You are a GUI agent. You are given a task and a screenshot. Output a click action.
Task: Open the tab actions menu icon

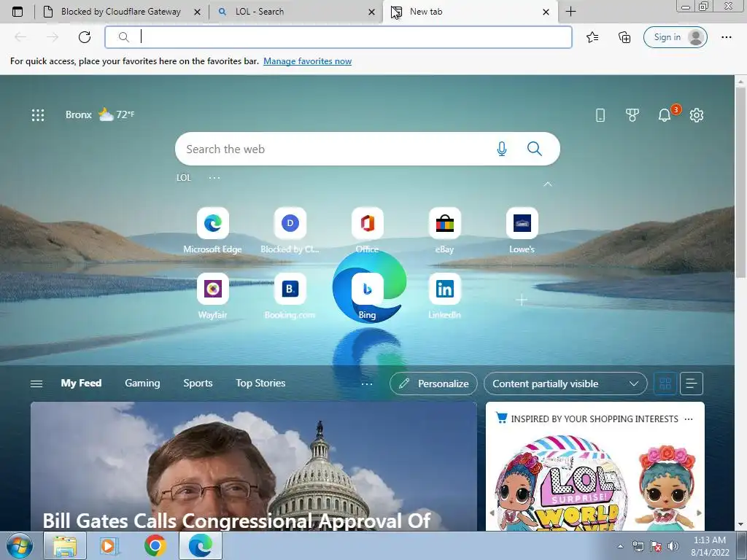point(18,12)
